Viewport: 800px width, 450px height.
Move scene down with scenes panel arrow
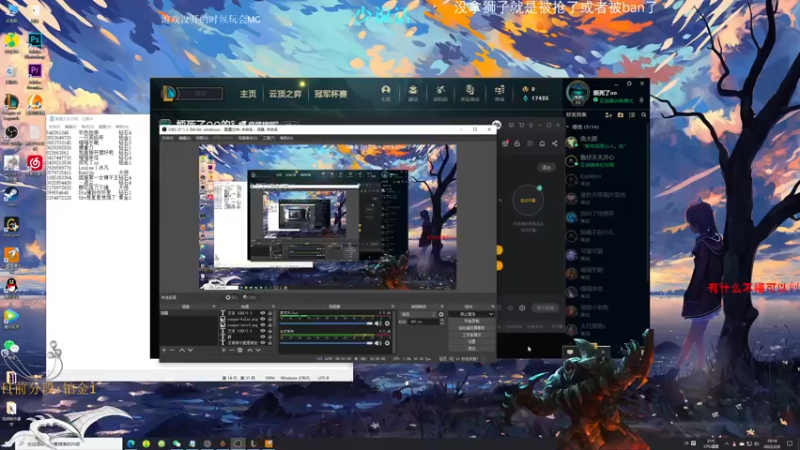190,351
